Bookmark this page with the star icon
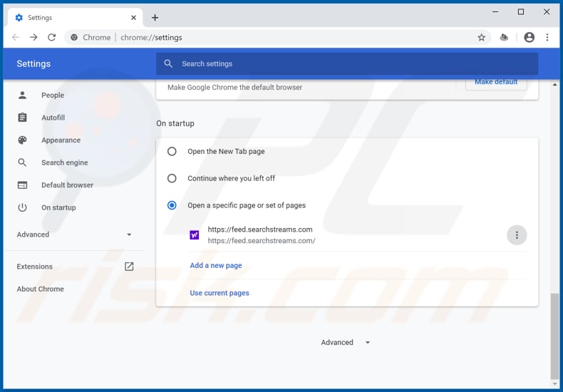The width and height of the screenshot is (563, 392). tap(482, 37)
